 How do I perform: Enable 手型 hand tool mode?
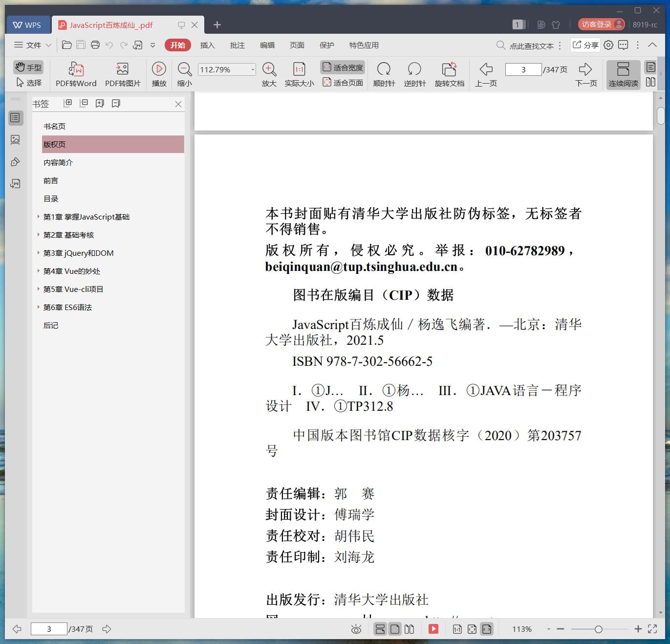(x=28, y=67)
